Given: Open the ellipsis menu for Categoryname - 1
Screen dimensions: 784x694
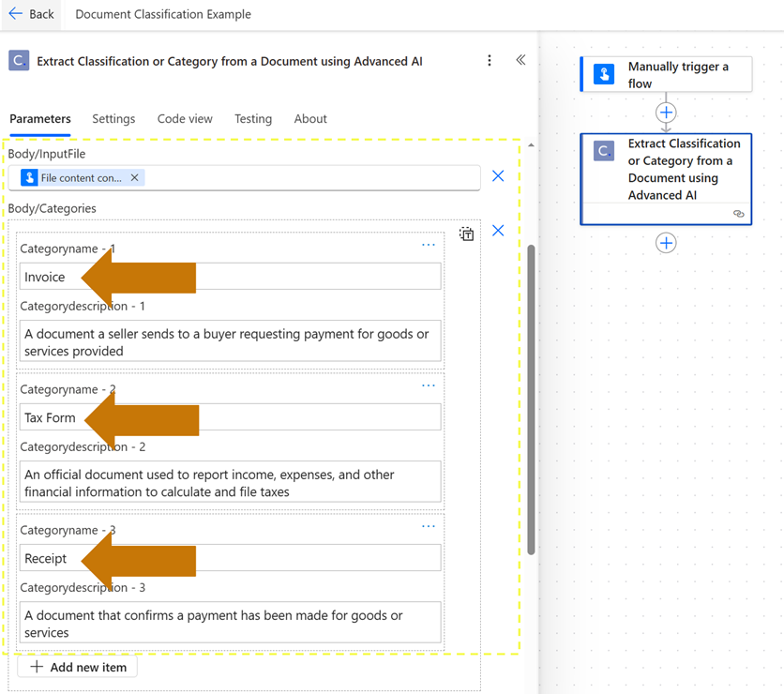Looking at the screenshot, I should coord(430,245).
